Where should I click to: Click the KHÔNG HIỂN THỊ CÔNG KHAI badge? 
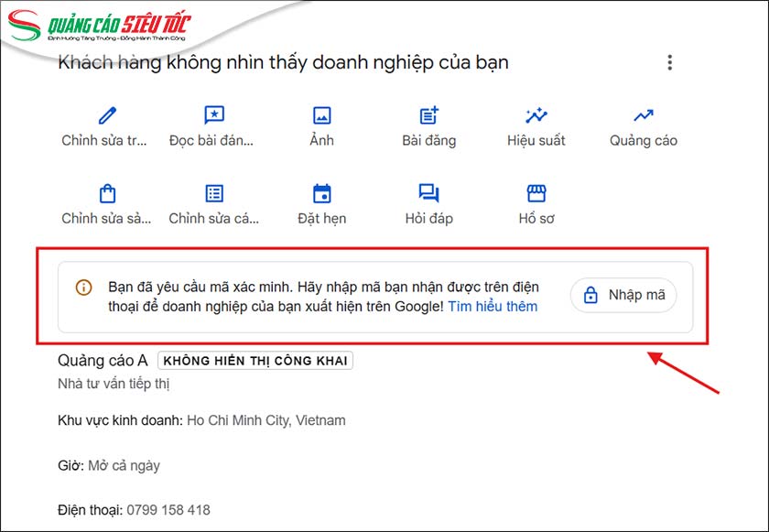(x=254, y=360)
